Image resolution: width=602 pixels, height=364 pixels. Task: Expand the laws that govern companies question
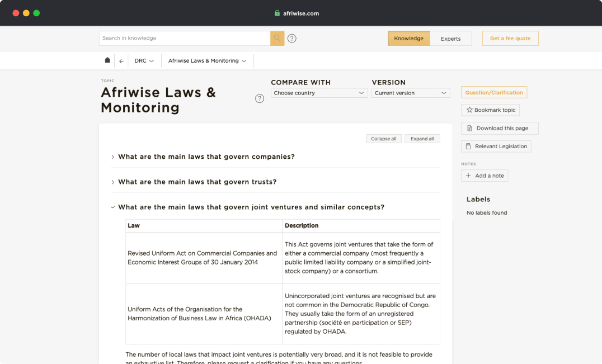click(x=206, y=157)
